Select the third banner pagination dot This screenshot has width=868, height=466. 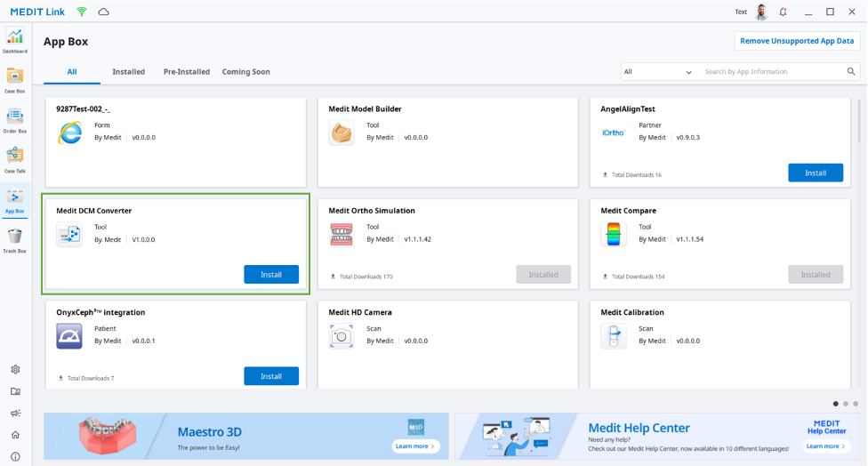click(856, 404)
